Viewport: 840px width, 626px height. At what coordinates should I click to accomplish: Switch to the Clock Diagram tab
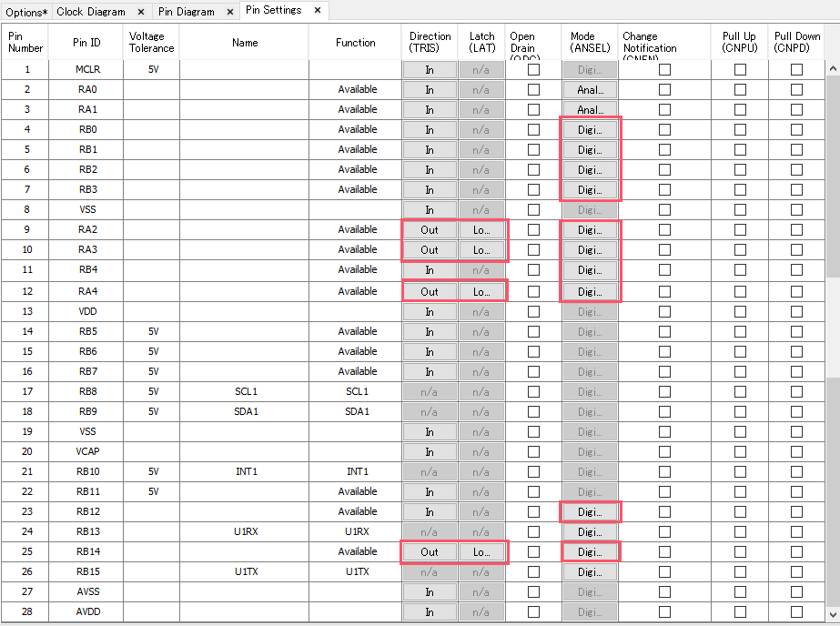coord(91,12)
